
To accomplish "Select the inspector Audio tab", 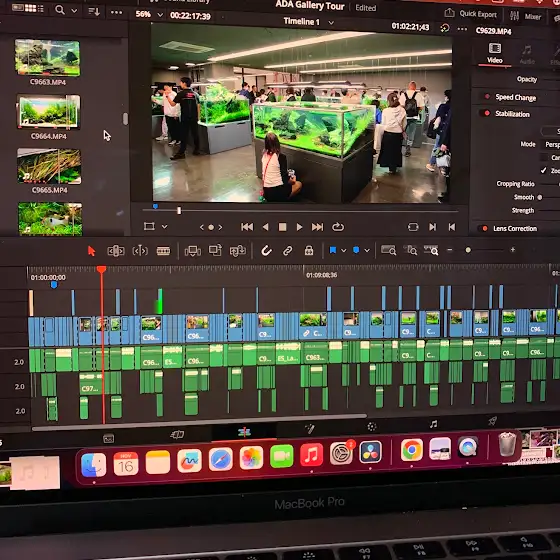I will point(527,55).
